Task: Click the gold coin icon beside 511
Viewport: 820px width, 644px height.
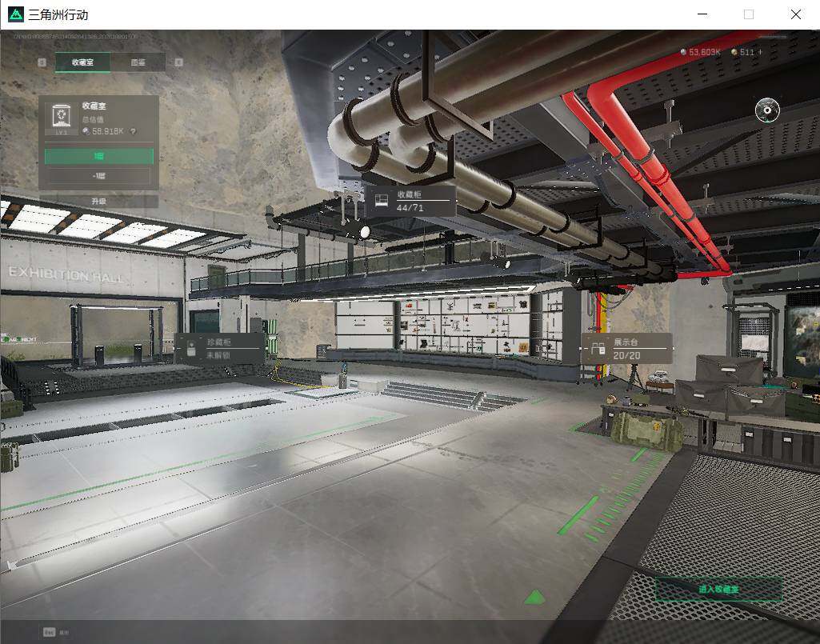Action: tap(734, 52)
